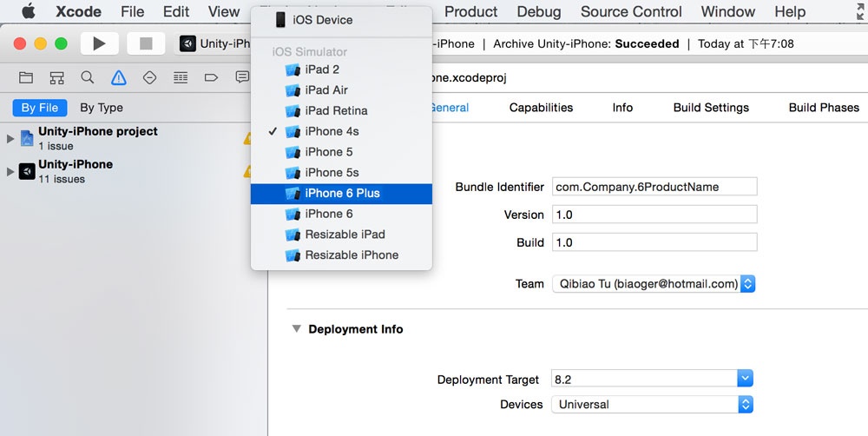Click the Bundle Identifier field

point(654,187)
